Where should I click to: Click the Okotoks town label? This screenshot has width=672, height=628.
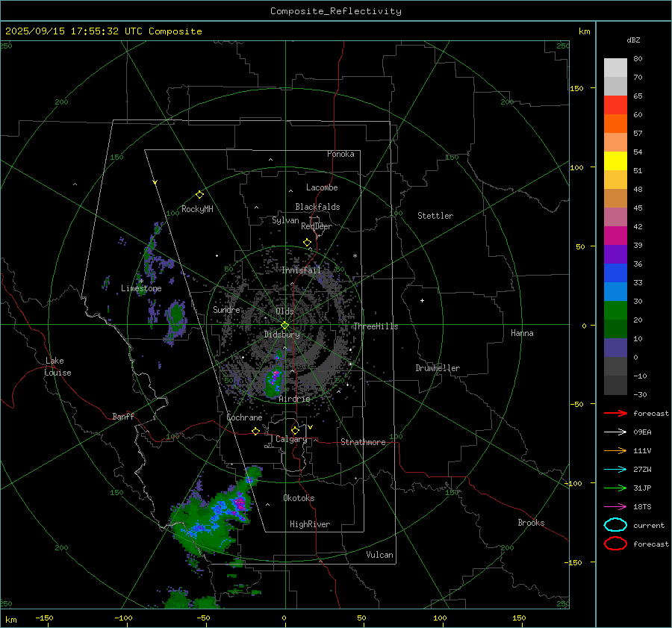[x=299, y=498]
